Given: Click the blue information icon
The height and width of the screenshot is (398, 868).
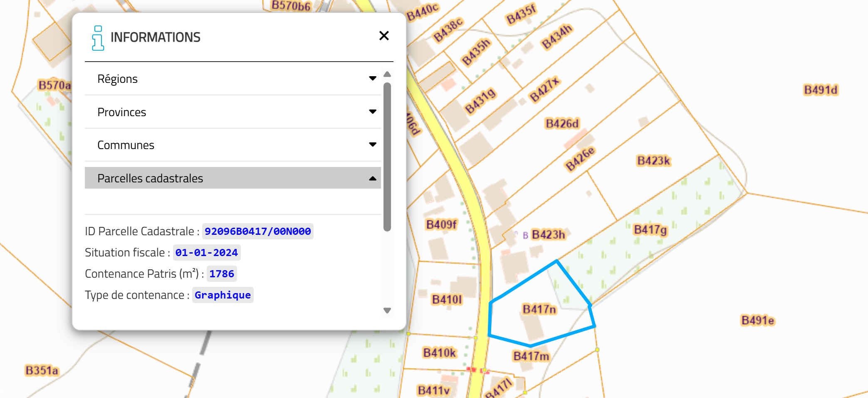Looking at the screenshot, I should pos(98,38).
